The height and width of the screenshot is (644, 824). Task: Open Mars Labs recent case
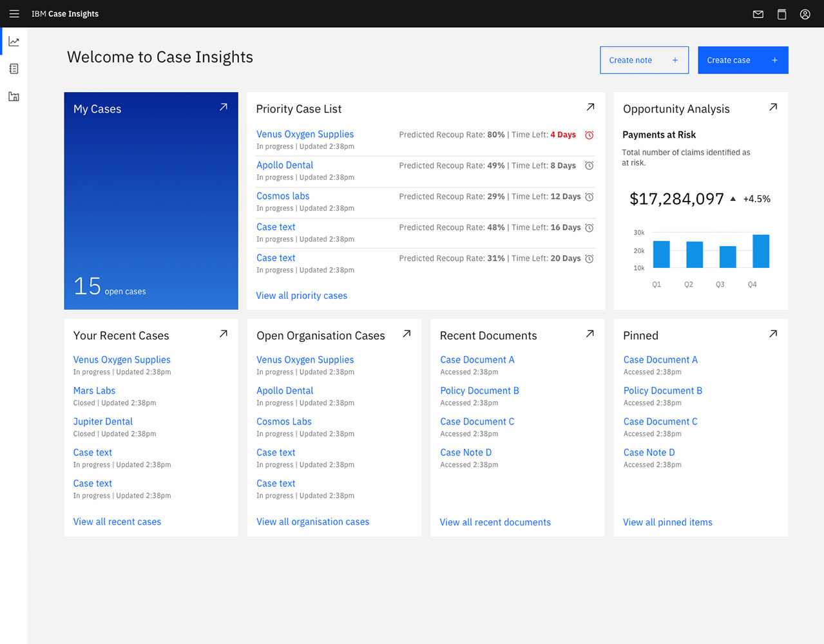94,390
